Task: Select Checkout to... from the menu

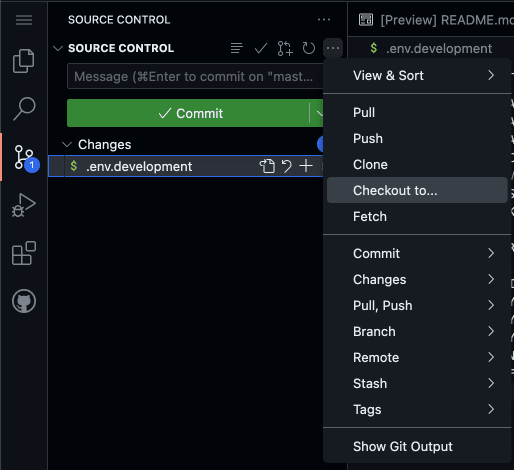Action: pos(417,190)
